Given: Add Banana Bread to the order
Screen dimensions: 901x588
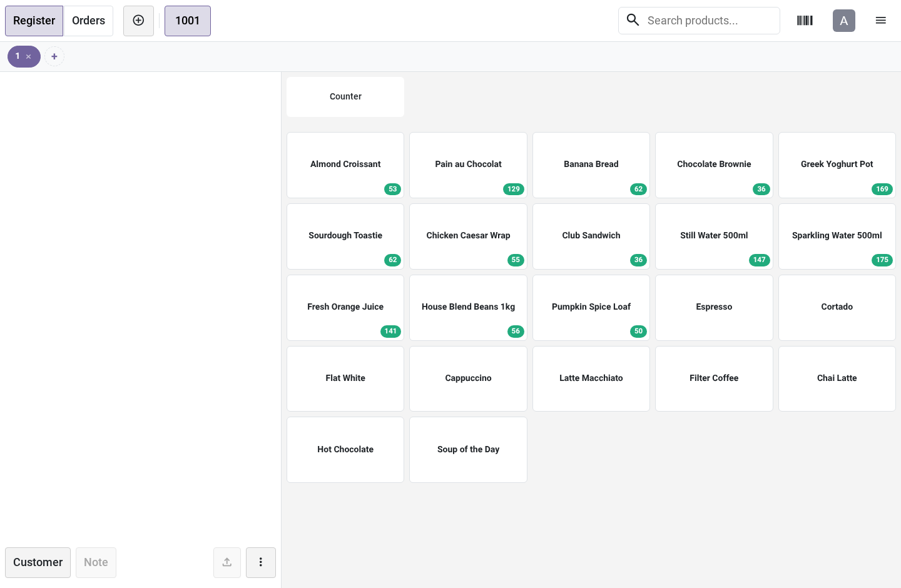Looking at the screenshot, I should click(x=591, y=165).
